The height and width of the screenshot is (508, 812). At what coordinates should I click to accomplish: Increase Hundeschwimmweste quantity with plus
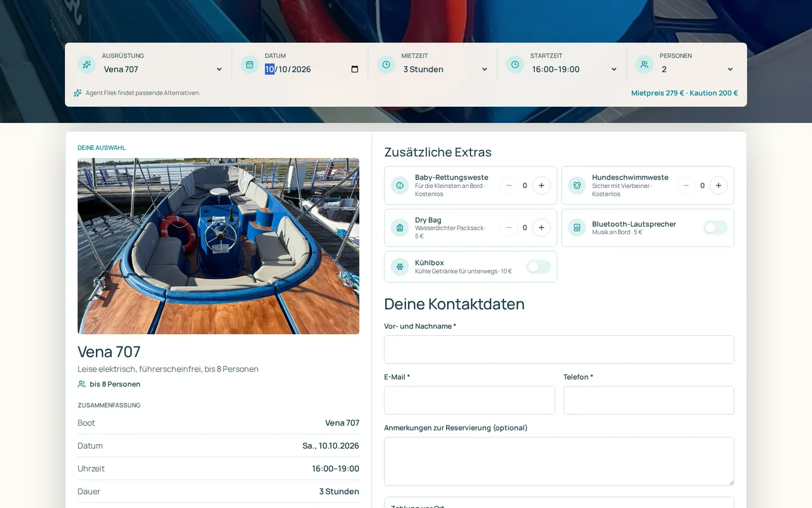click(x=718, y=185)
